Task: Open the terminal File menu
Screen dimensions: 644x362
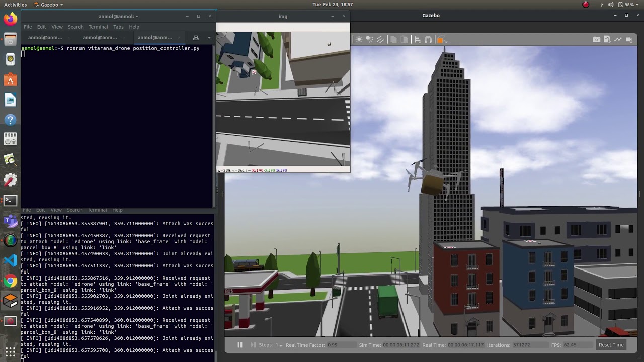Action: [28, 27]
